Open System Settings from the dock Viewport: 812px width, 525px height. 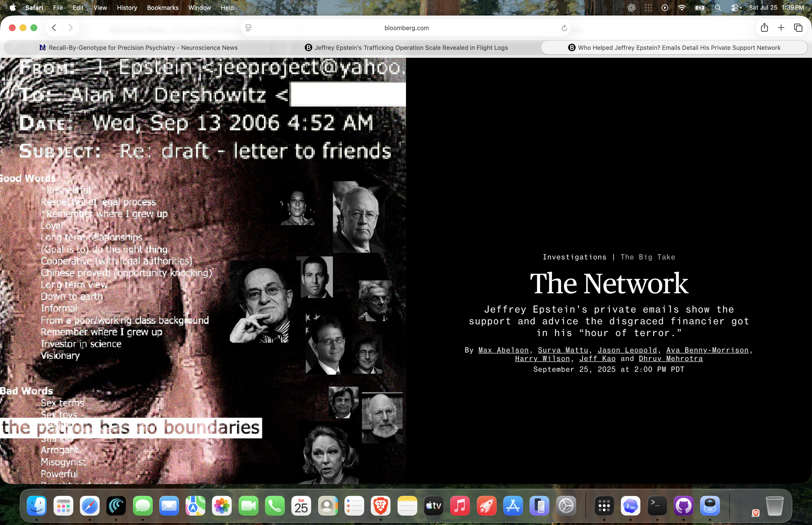[566, 506]
